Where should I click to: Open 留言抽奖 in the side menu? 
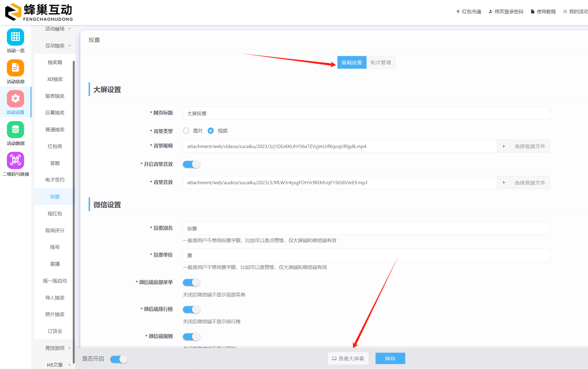coord(55,96)
